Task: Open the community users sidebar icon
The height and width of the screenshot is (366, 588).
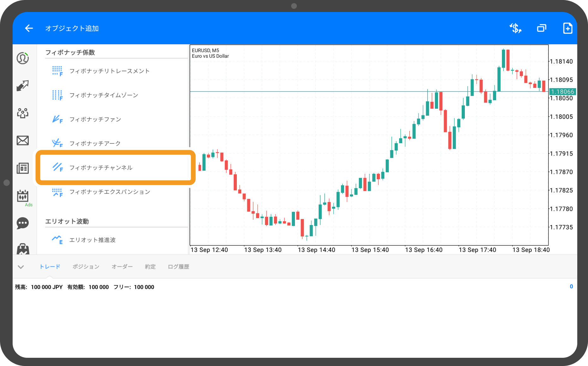Action: pos(23,113)
